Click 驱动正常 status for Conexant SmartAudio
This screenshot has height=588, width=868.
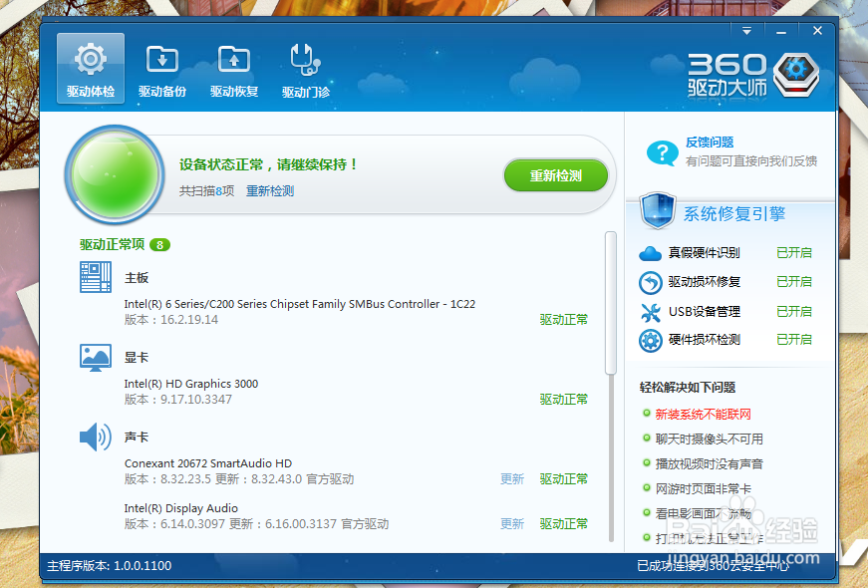[563, 479]
